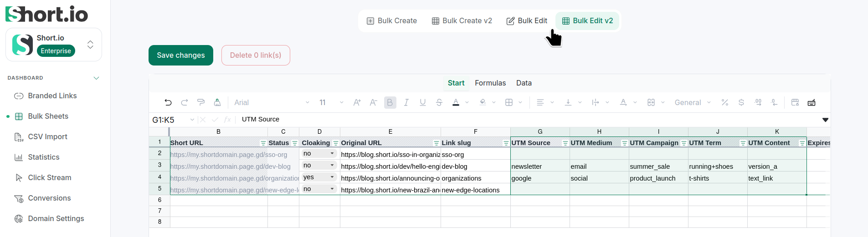Toggle underline text formatting
Viewport: 868px width, 237px height.
tap(423, 102)
